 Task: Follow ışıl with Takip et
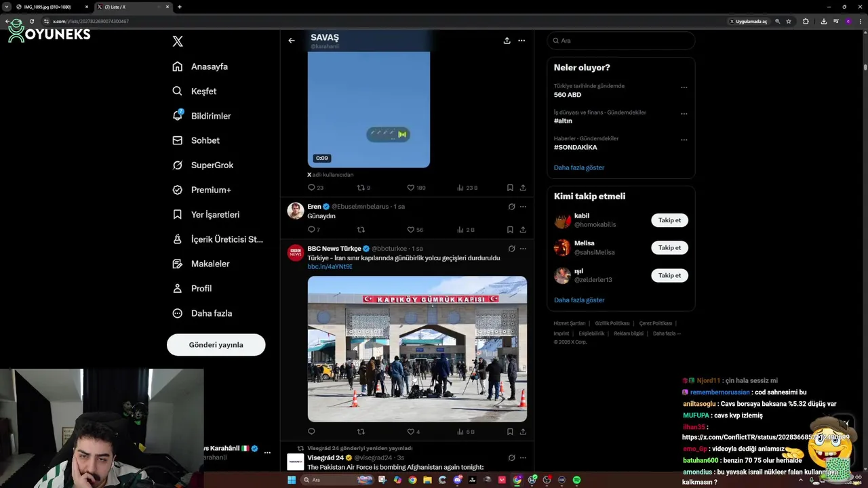669,275
